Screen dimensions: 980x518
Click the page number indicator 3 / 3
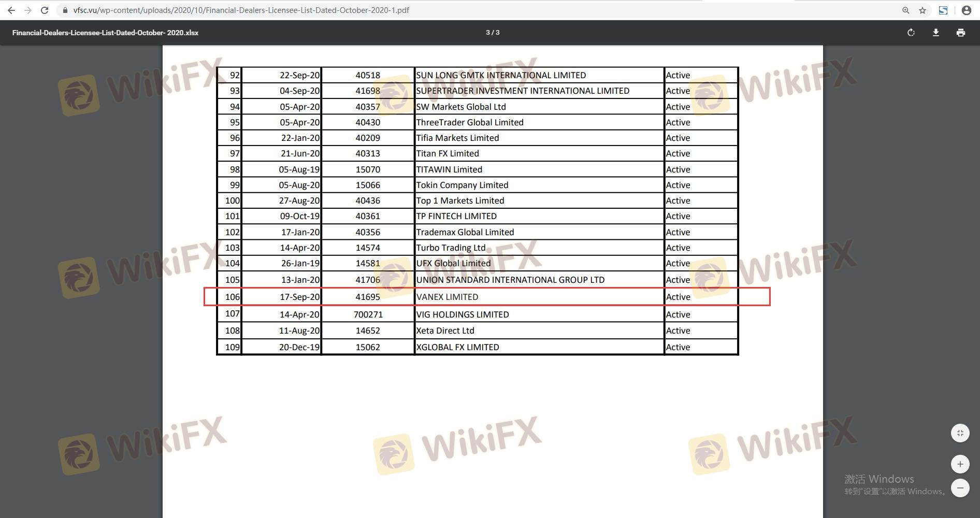coord(493,33)
